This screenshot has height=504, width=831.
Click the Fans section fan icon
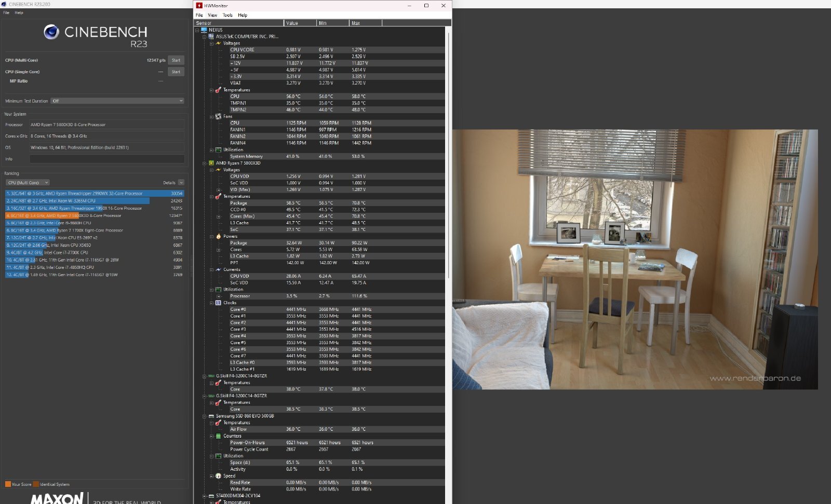pos(218,116)
